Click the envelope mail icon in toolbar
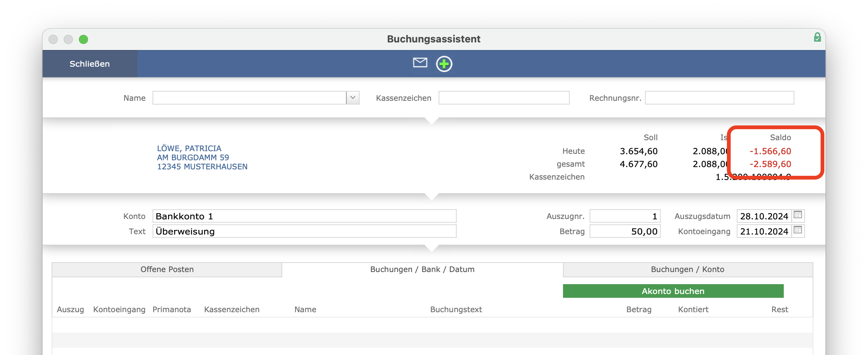868x355 pixels. click(420, 63)
